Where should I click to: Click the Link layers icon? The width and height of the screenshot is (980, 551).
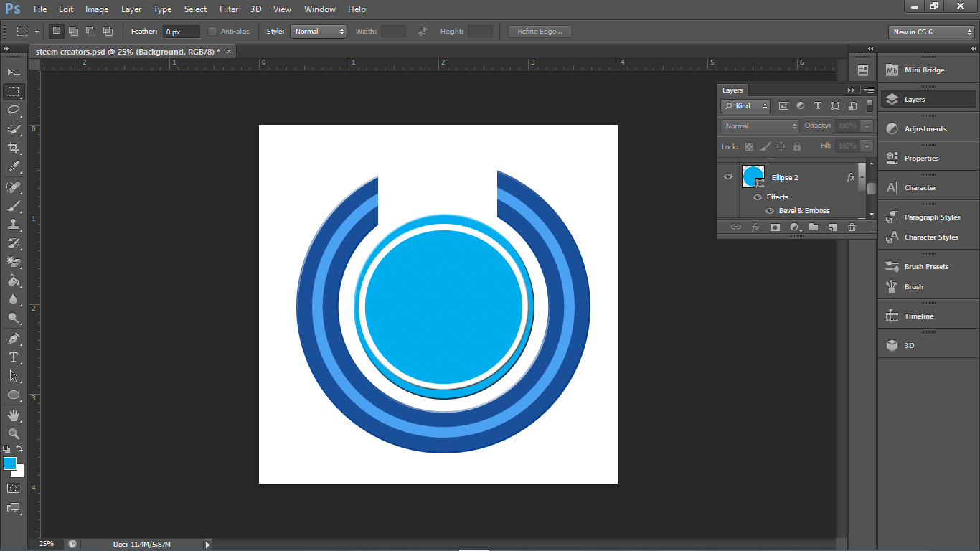point(736,227)
